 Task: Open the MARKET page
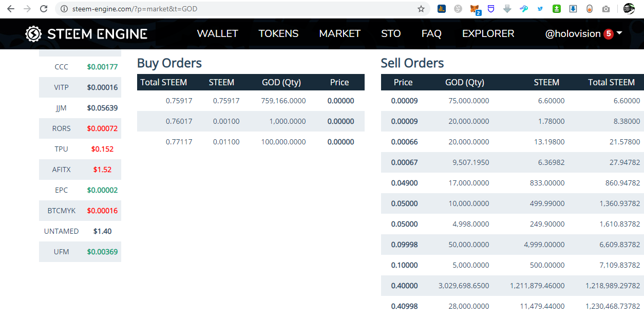point(339,33)
